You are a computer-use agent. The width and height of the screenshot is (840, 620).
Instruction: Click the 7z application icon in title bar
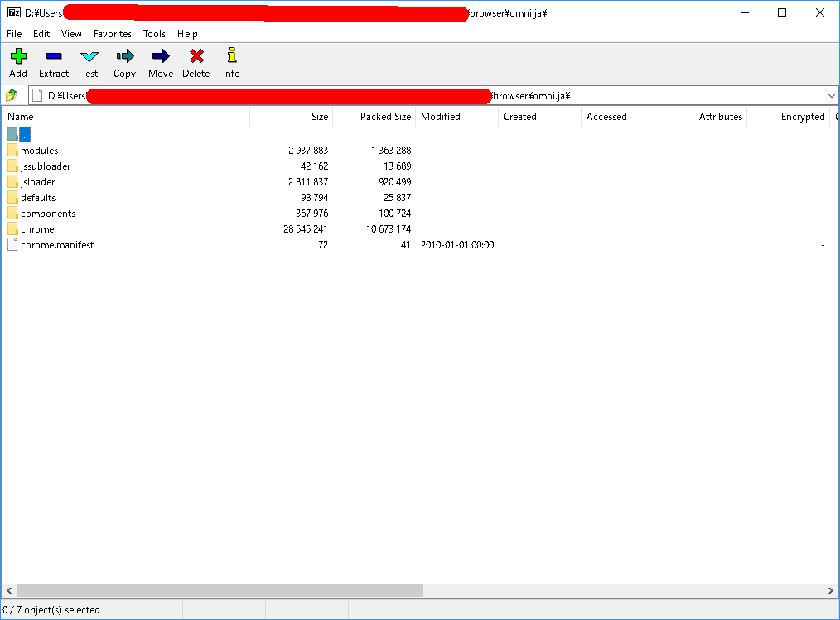14,13
